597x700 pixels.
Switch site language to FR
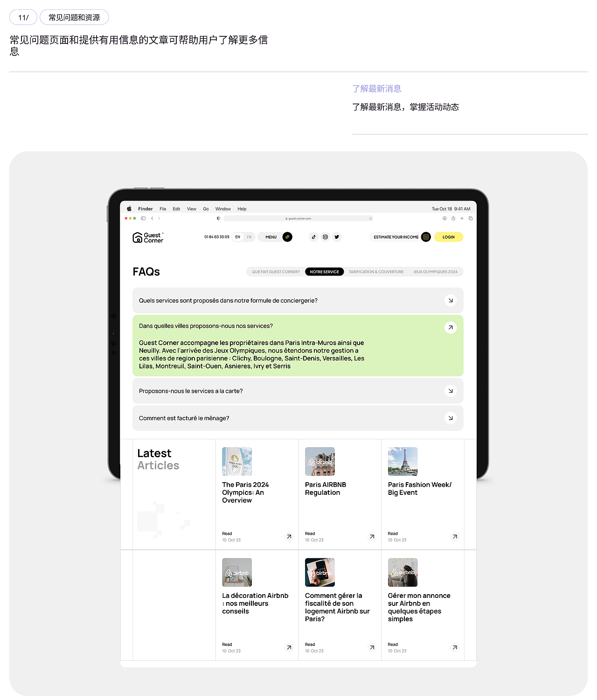tap(249, 237)
